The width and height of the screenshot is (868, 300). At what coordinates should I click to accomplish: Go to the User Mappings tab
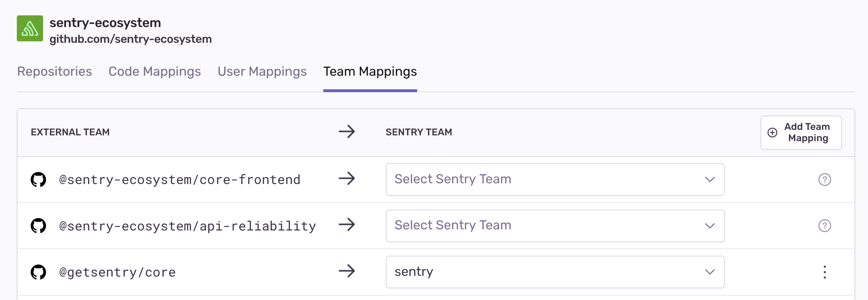(x=262, y=71)
